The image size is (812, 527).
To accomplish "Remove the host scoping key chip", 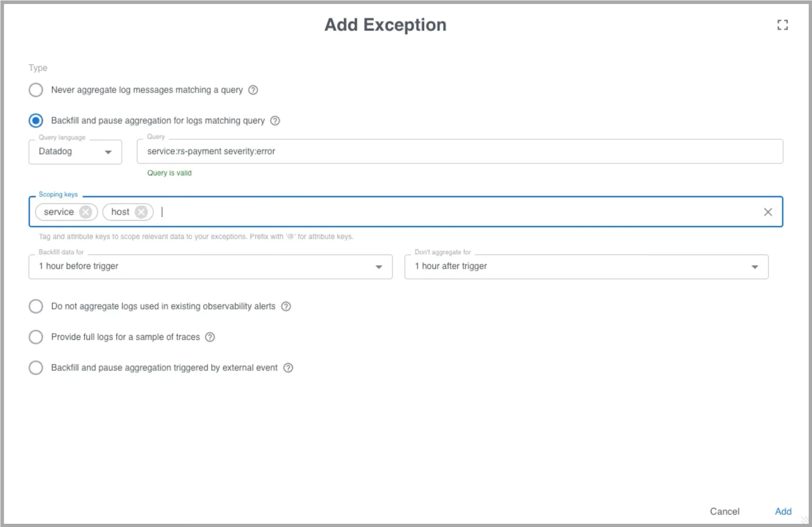I will pos(142,212).
